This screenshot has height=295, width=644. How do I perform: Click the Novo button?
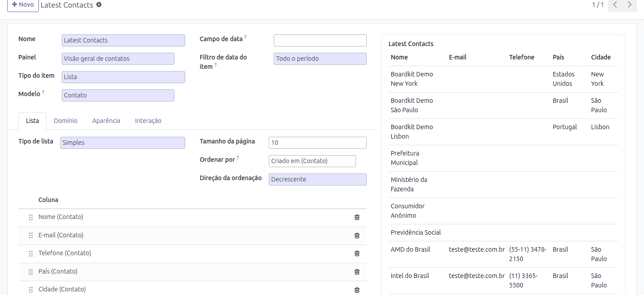(23, 5)
